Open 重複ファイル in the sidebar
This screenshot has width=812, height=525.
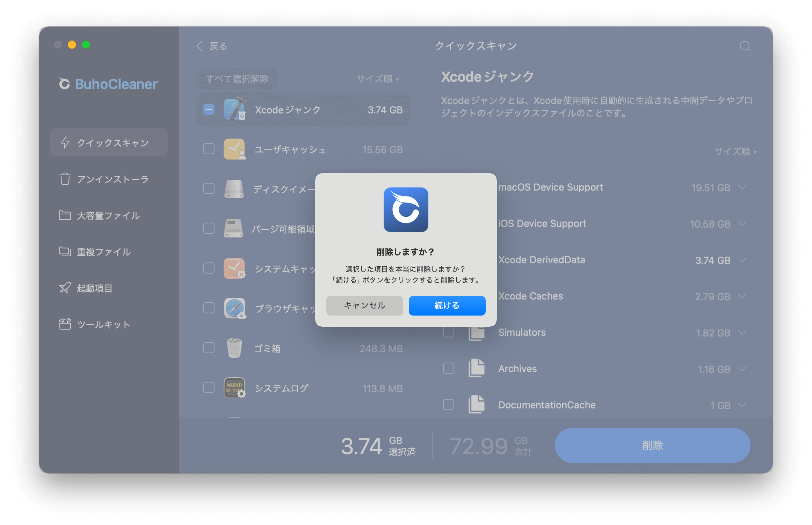click(109, 251)
